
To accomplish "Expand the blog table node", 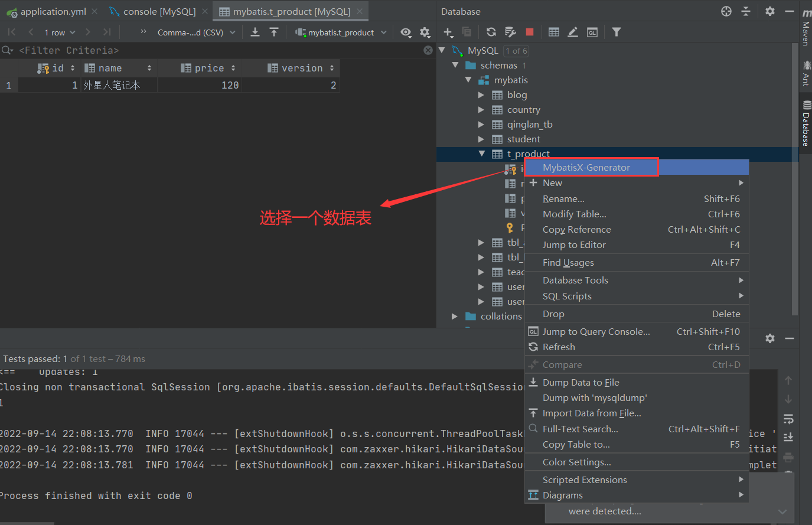I will pyautogui.click(x=481, y=94).
